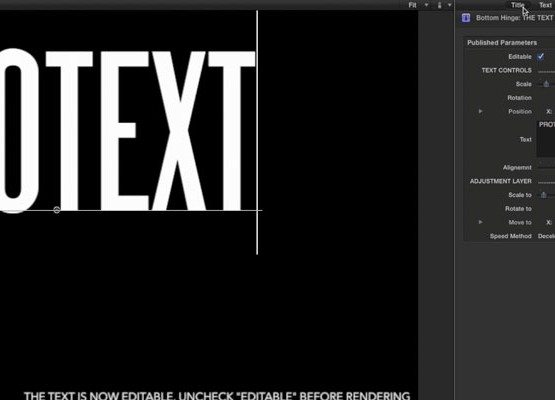Click the Position X value field

click(x=550, y=112)
